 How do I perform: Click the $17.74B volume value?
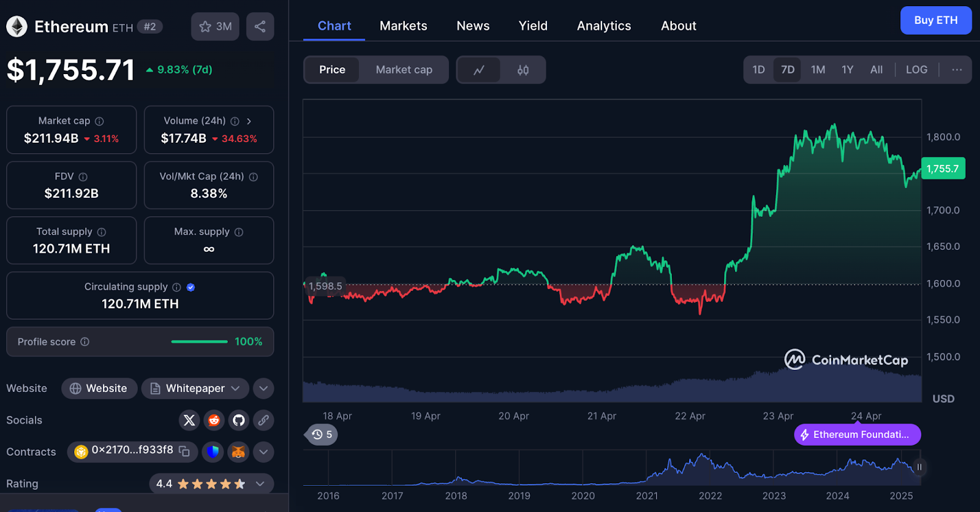coord(184,138)
